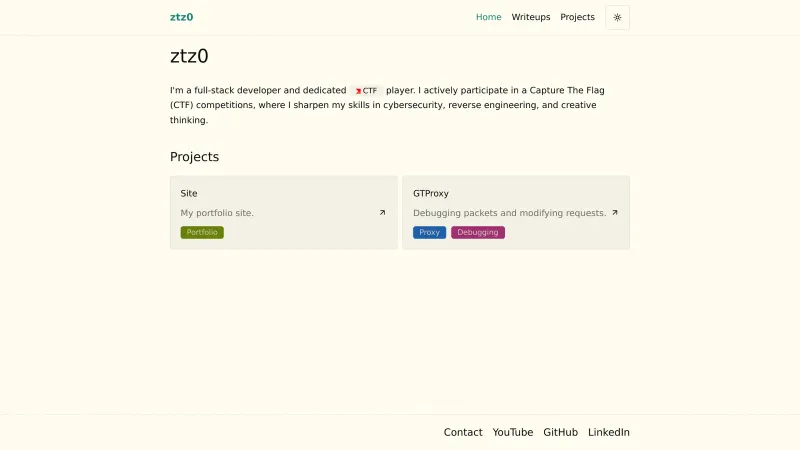This screenshot has height=450, width=800.
Task: Open the Site project card title
Action: [x=189, y=193]
